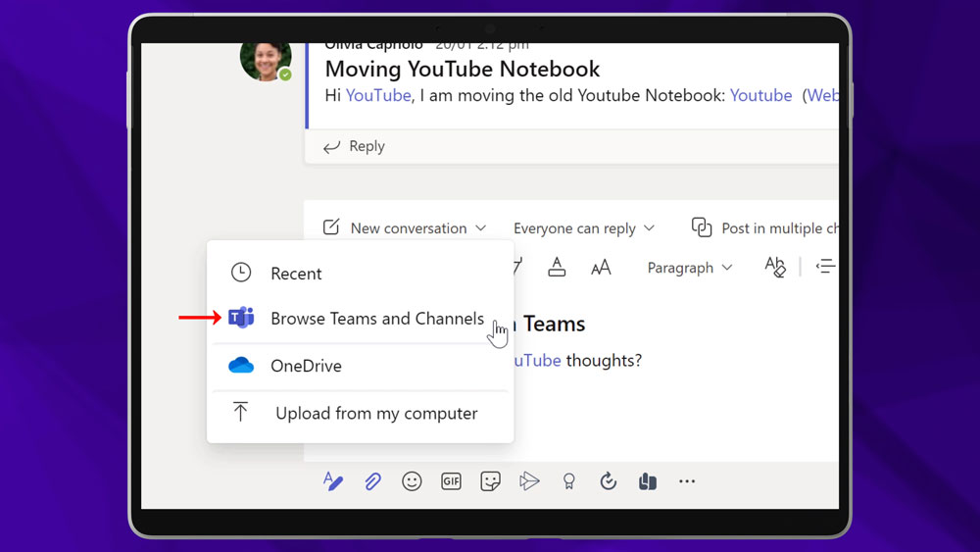
Task: Click the font color icon
Action: pyautogui.click(x=557, y=267)
